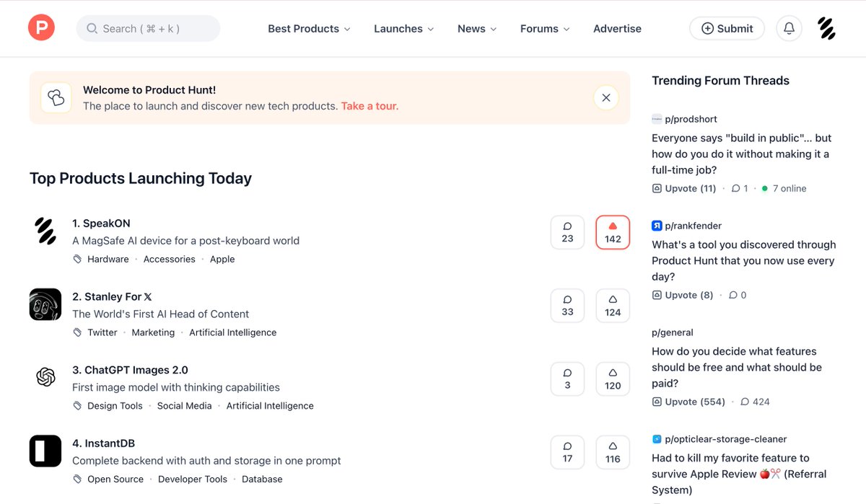Open the p/prodshort forum link
This screenshot has height=504, width=866.
pyautogui.click(x=691, y=119)
